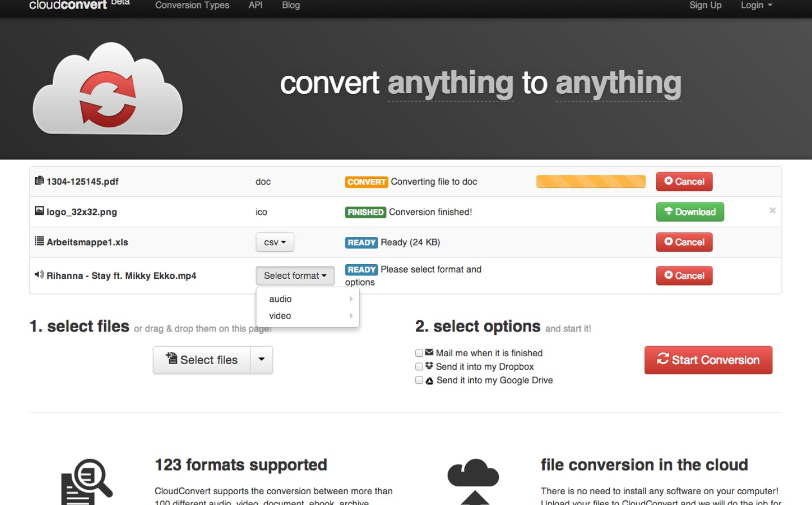Open the Conversion Types page in navbar

tap(192, 5)
